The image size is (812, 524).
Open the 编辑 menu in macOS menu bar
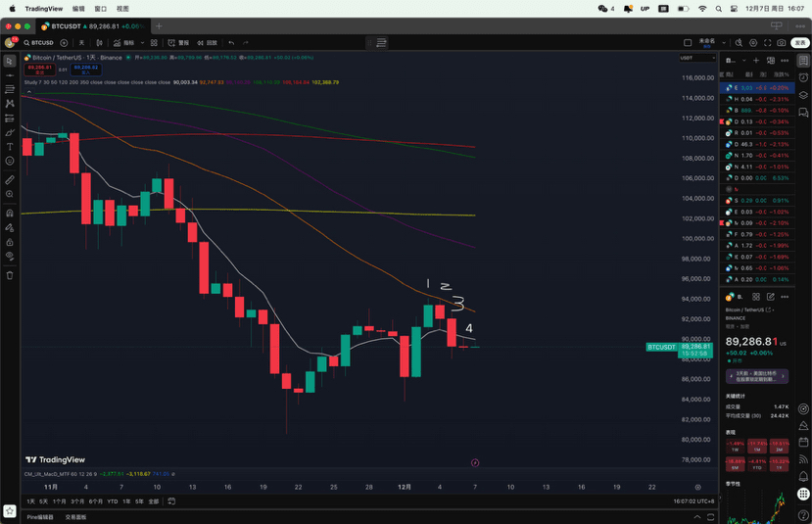(78, 8)
